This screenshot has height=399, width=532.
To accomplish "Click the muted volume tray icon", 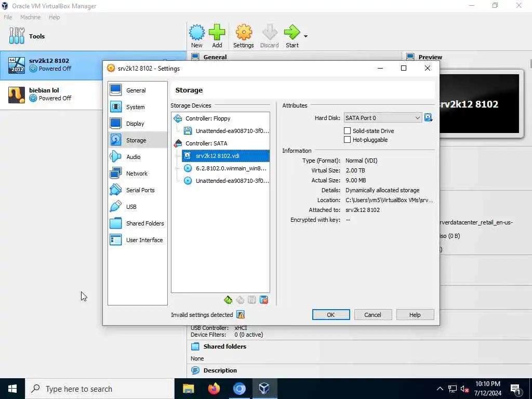I will click(x=464, y=389).
